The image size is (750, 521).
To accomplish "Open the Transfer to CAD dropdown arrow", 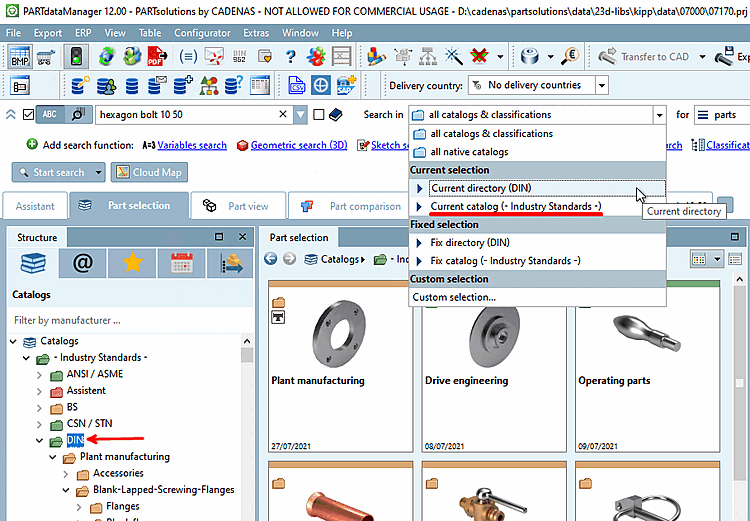I will (x=702, y=57).
